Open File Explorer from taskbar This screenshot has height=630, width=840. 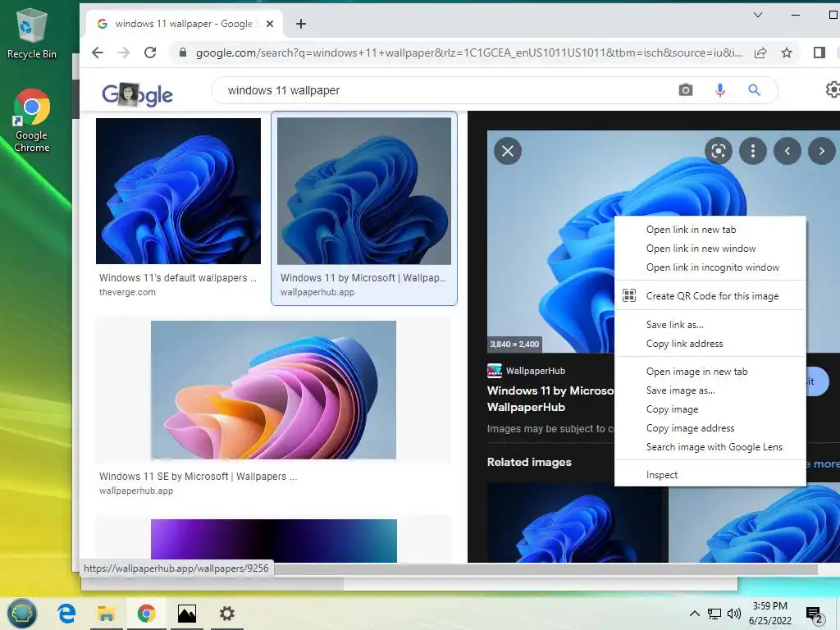click(106, 614)
